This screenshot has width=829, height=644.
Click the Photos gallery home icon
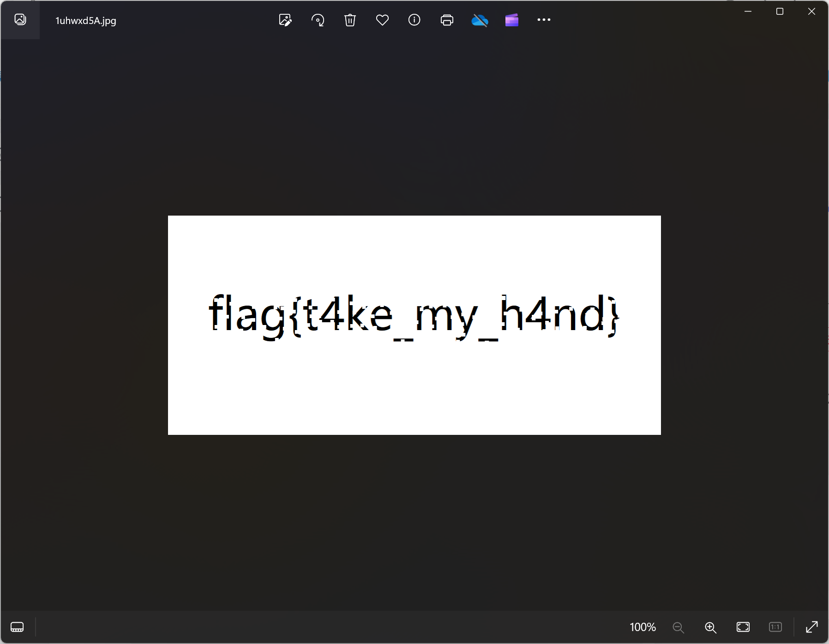click(x=20, y=19)
